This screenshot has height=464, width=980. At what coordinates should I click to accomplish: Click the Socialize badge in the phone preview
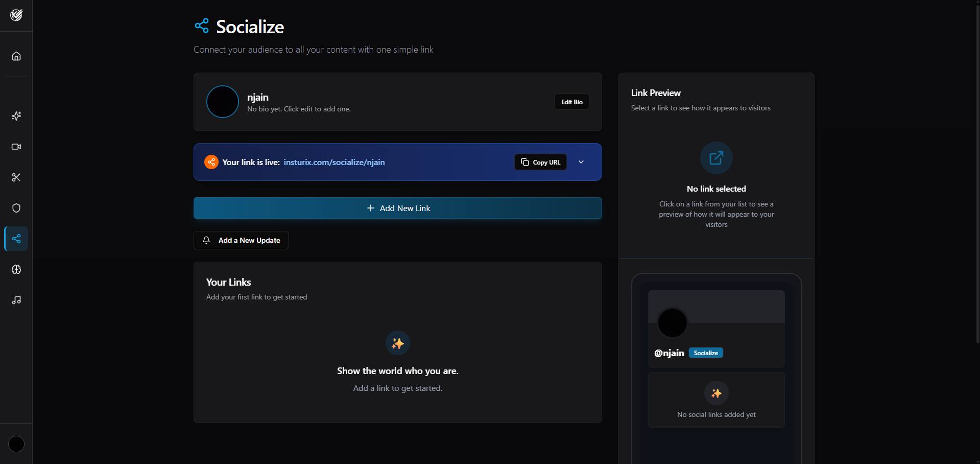[x=705, y=353]
